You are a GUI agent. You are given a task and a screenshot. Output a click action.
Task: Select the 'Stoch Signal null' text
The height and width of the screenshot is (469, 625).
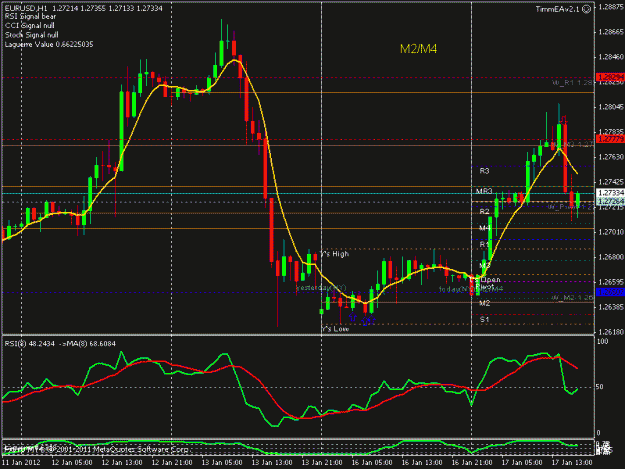tap(31, 35)
